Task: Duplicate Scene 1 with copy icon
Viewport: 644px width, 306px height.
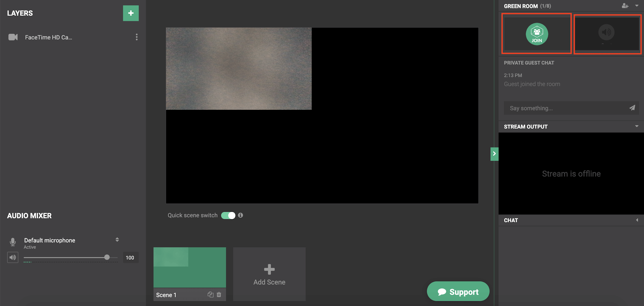Action: pos(210,294)
